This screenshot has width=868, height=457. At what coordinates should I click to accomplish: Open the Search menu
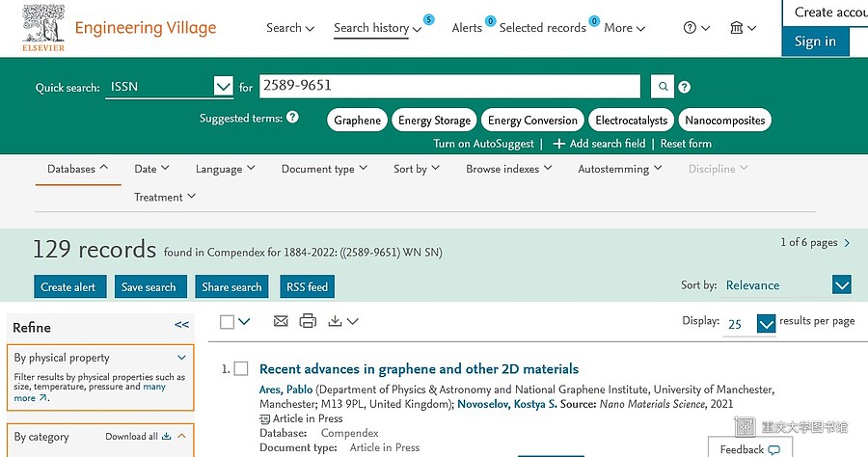[x=290, y=28]
